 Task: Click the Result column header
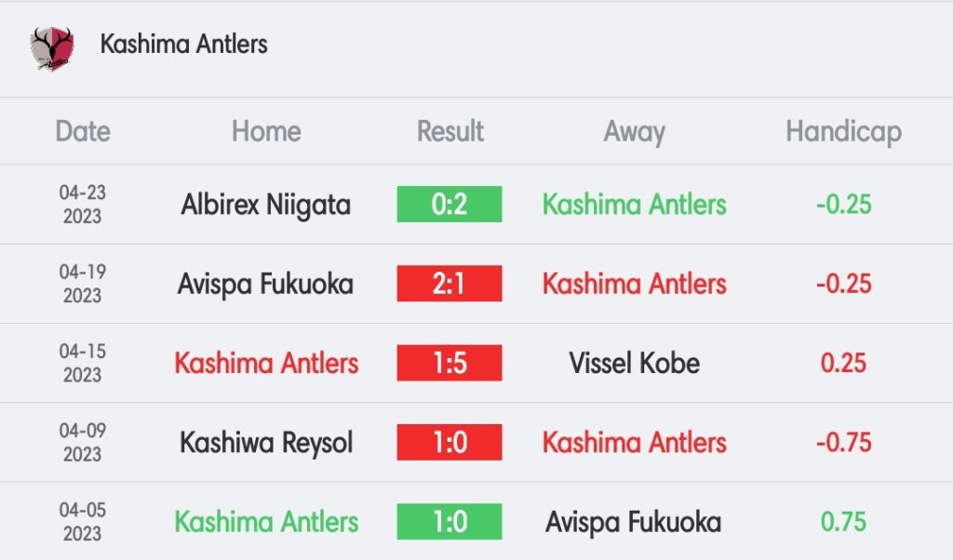[x=450, y=131]
